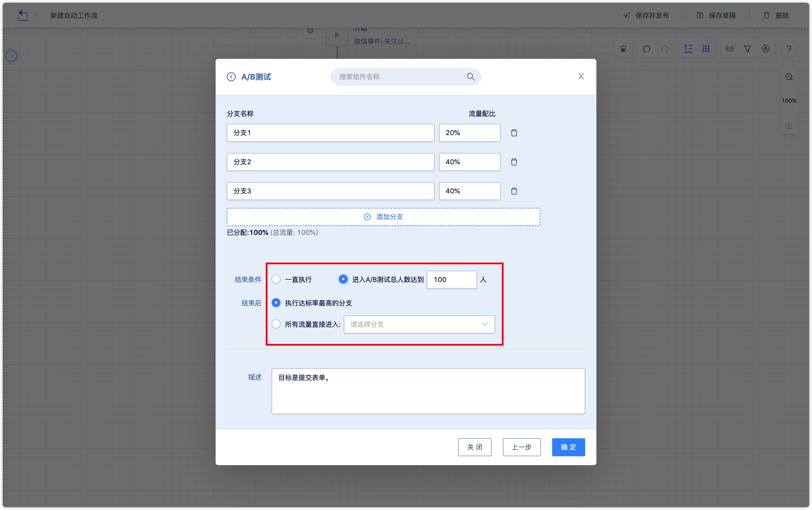This screenshot has width=812, height=510.
Task: Click the back arrow beside A/B测试 title
Action: pyautogui.click(x=231, y=77)
